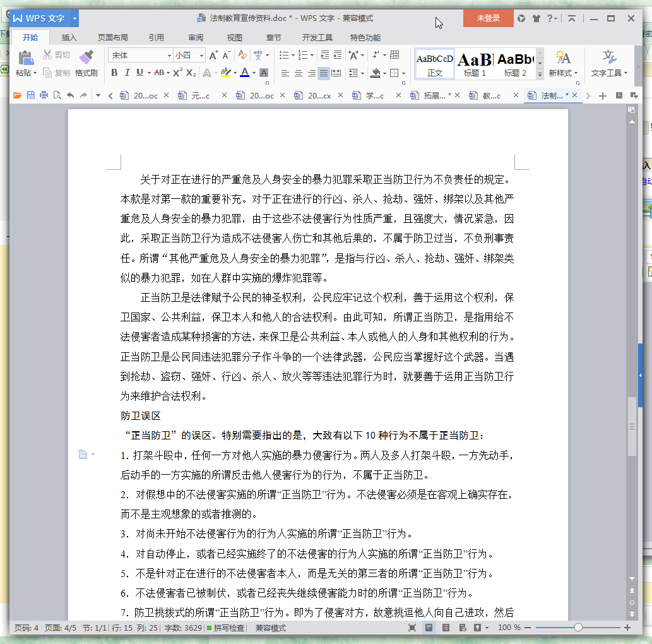Click the show paragraph marks icon

[x=376, y=55]
